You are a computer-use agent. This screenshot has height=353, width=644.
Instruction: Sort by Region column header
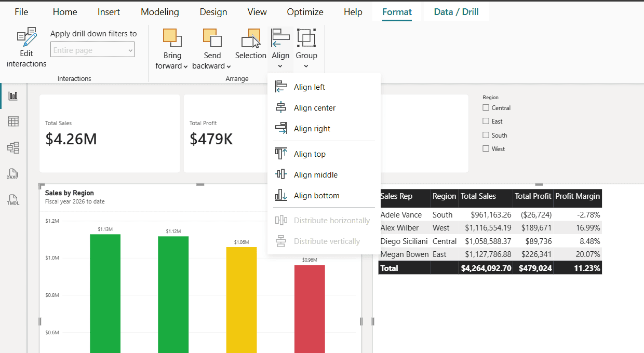445,196
